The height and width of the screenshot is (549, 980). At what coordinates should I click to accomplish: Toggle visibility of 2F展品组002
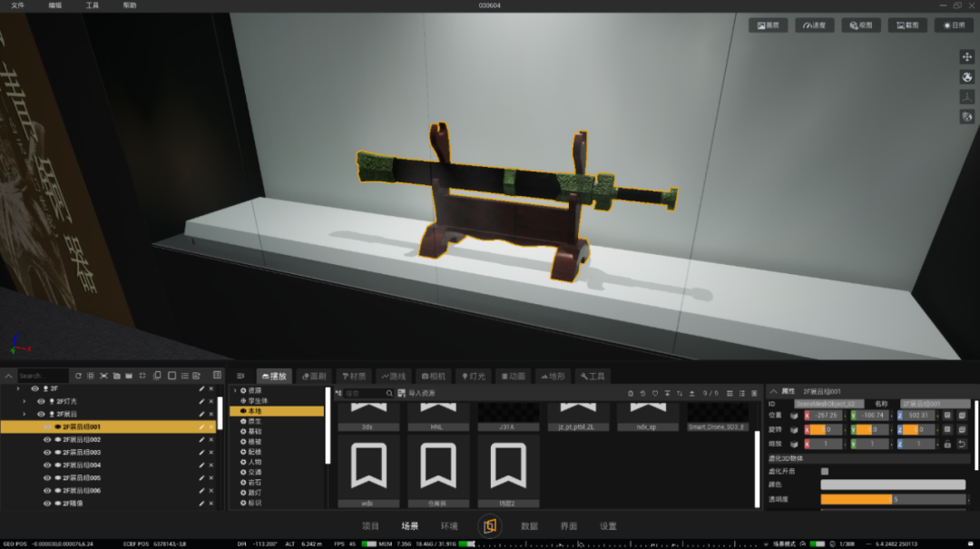pyautogui.click(x=47, y=439)
